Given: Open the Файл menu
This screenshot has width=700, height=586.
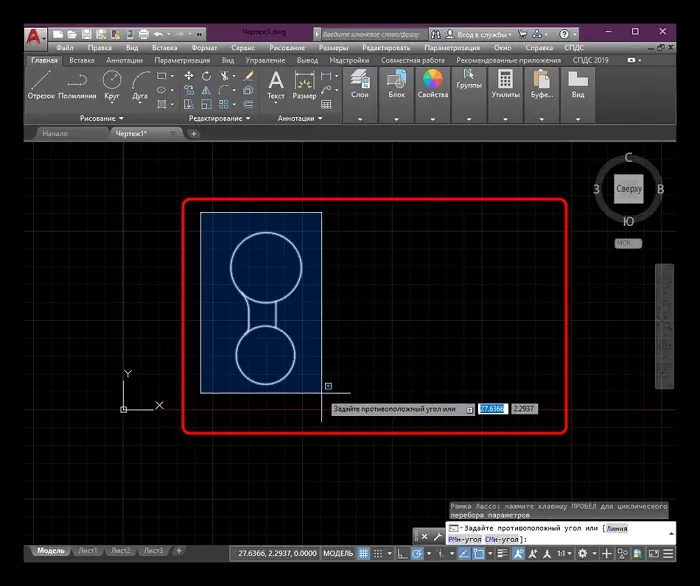Looking at the screenshot, I should [65, 48].
